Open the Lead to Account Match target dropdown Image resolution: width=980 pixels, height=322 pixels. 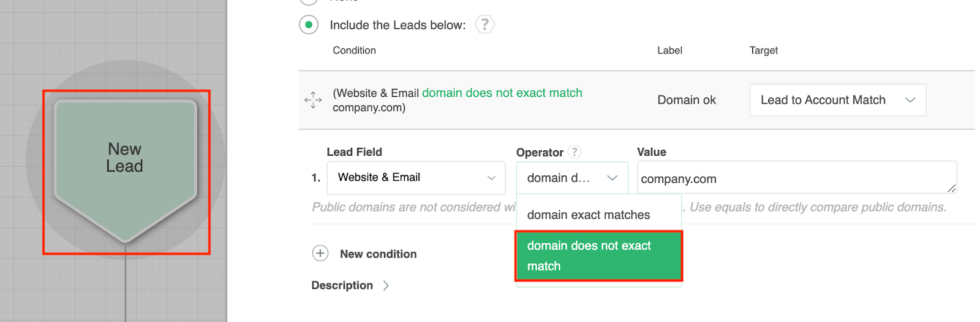click(x=837, y=100)
